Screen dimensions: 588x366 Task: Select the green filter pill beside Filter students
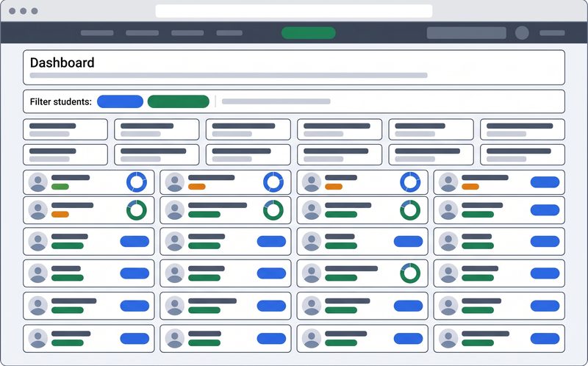(178, 101)
